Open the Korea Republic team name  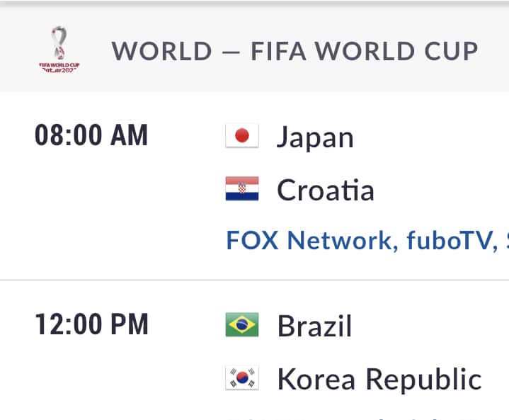[379, 379]
